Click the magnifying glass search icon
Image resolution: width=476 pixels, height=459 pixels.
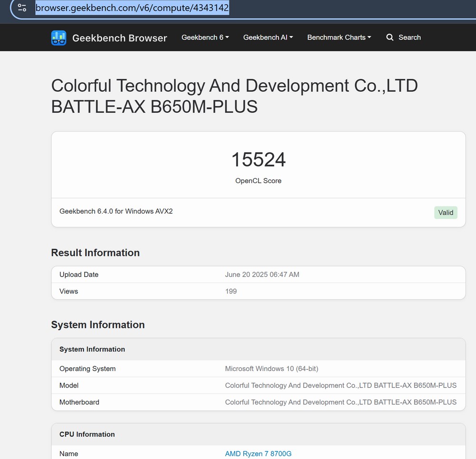390,38
